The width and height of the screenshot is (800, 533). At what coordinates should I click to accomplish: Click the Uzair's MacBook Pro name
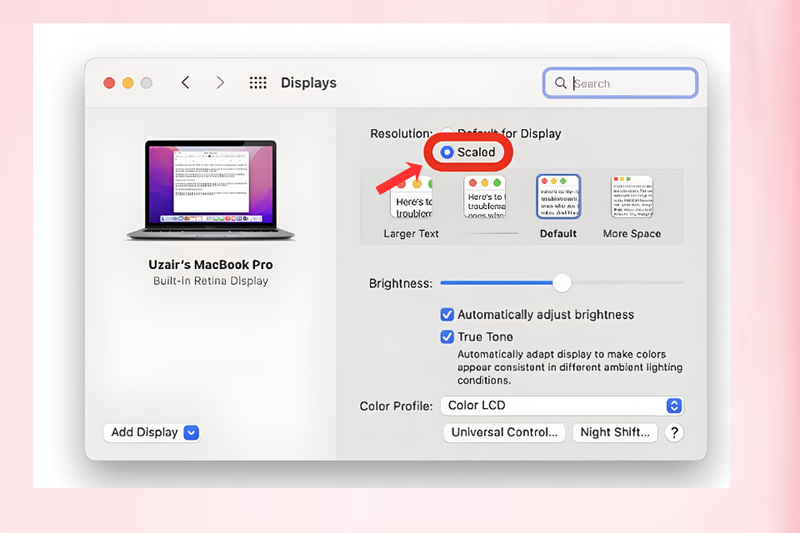pyautogui.click(x=210, y=265)
